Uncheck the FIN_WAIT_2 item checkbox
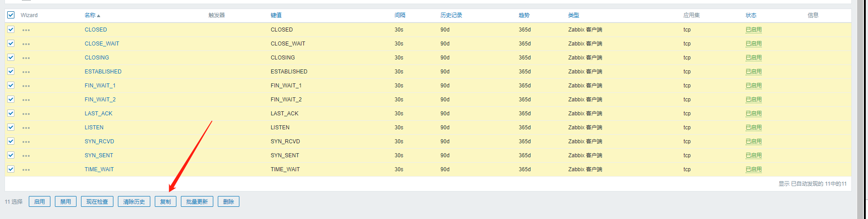Screen dimensions: 868x219 11,99
